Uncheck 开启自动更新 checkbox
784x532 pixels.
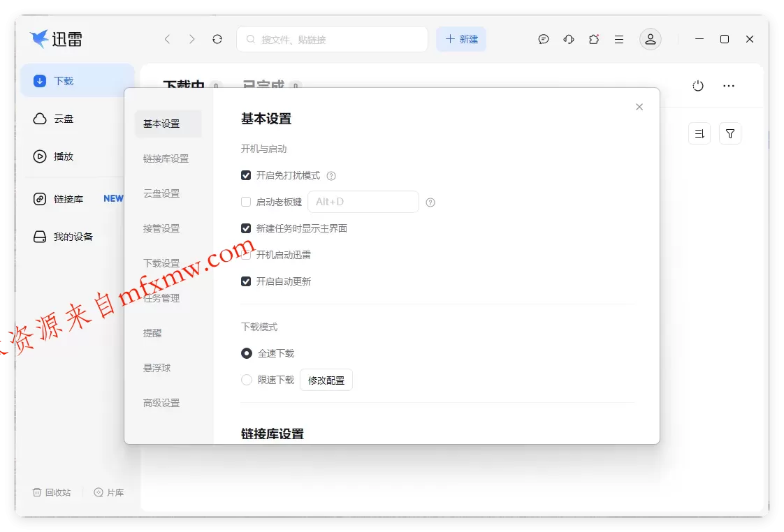coord(245,281)
